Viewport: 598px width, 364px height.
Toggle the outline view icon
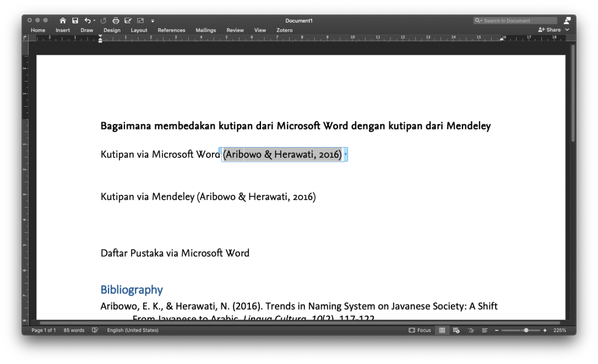485,330
